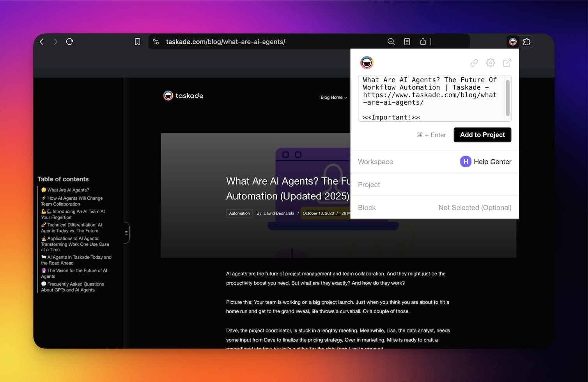The height and width of the screenshot is (382, 588).
Task: Click in the clip note text area
Action: pyautogui.click(x=431, y=98)
